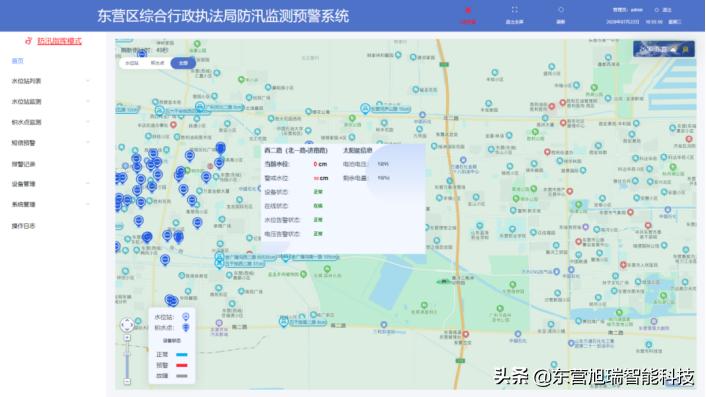The width and height of the screenshot is (706, 397).
Task: Click the gray 故障 legend swatch
Action: 182,376
